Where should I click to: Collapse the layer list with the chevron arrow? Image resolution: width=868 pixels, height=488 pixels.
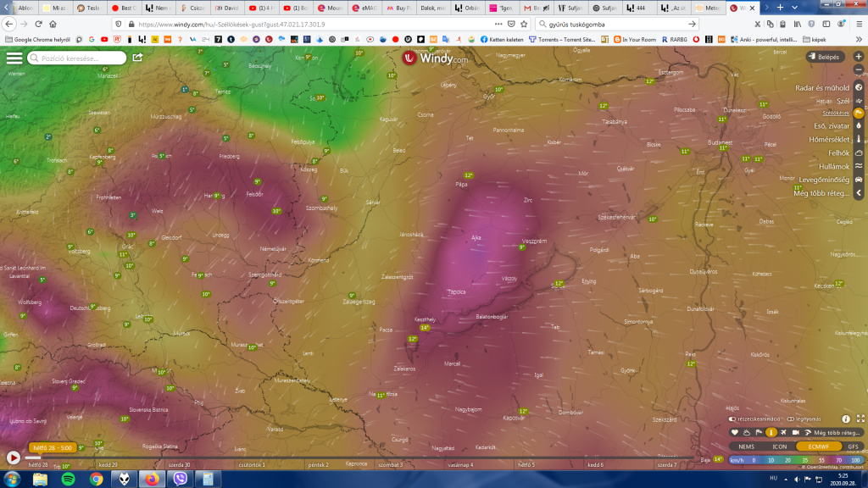(x=859, y=193)
